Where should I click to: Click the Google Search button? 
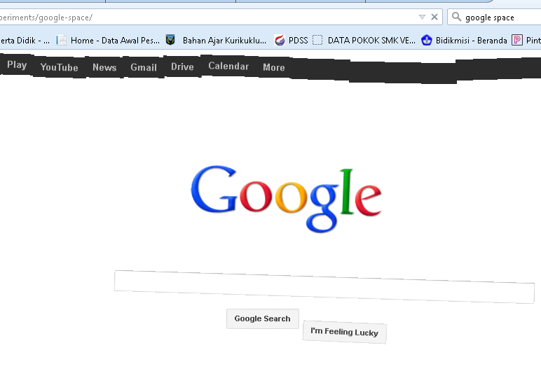pyautogui.click(x=263, y=318)
